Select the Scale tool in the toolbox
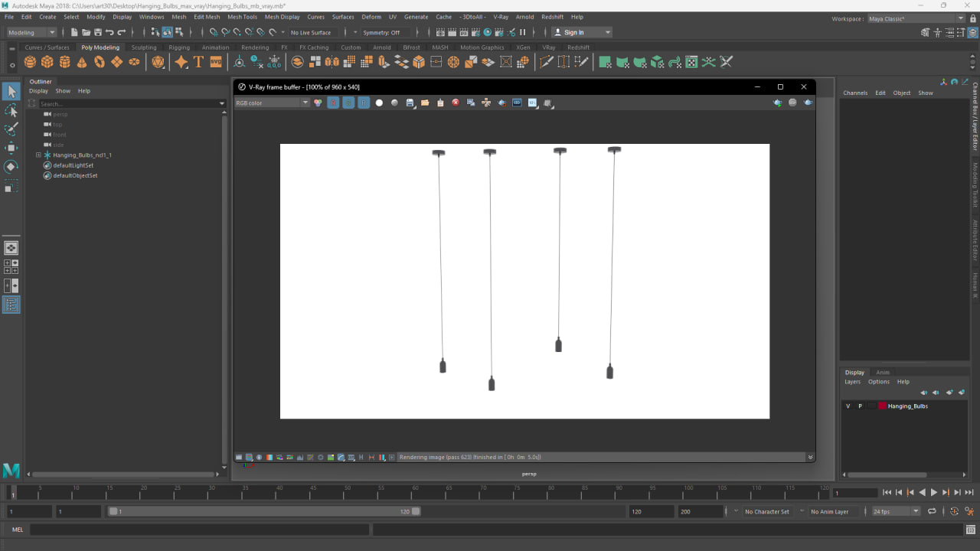The width and height of the screenshot is (980, 551). tap(11, 185)
